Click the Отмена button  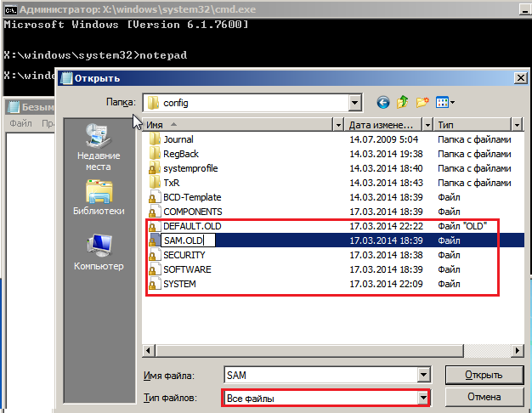[484, 398]
